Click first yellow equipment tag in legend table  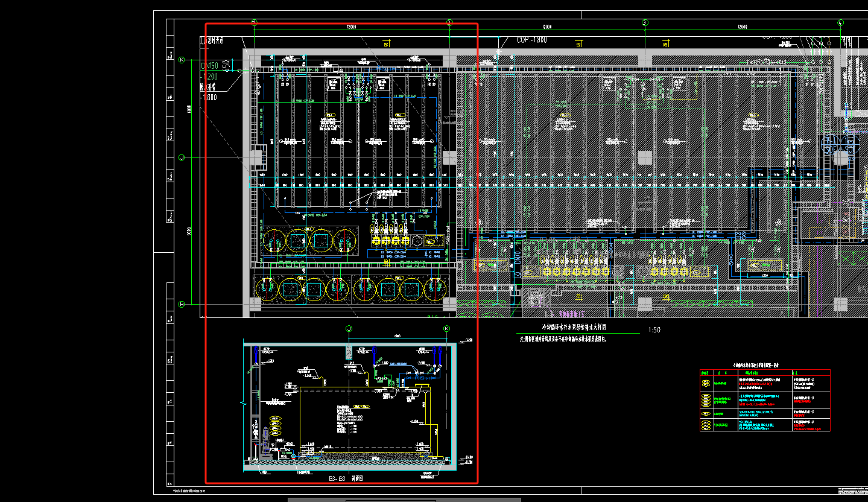[x=705, y=383]
